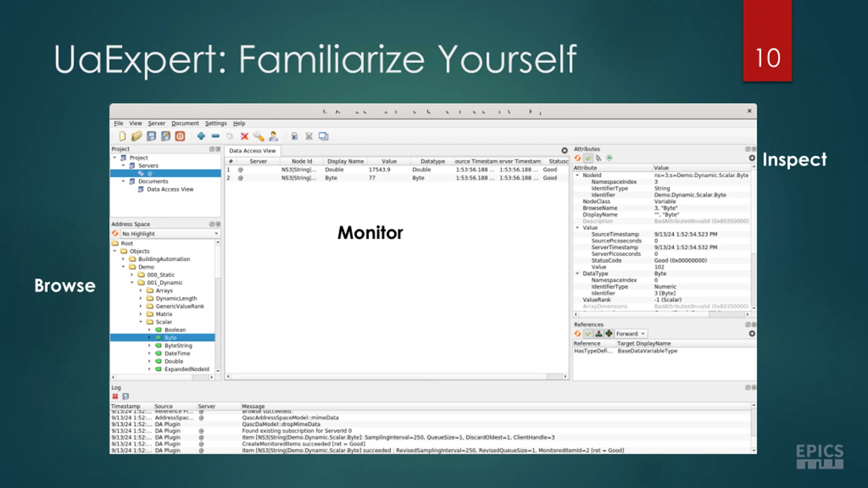Click the refresh icon in Attributes panel

(578, 158)
